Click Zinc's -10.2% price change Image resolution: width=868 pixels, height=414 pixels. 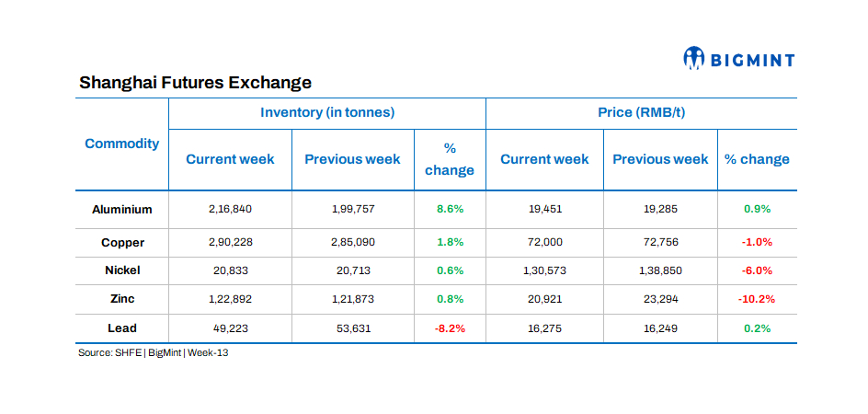click(757, 299)
